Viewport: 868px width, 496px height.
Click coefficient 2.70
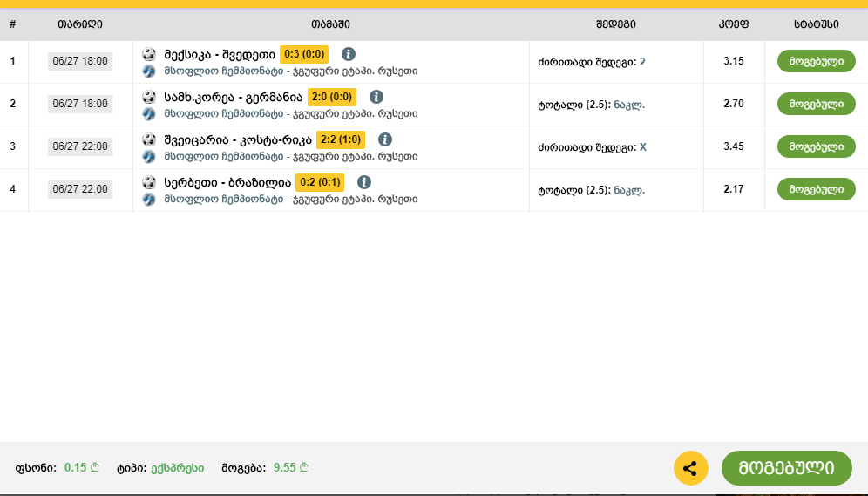point(734,104)
